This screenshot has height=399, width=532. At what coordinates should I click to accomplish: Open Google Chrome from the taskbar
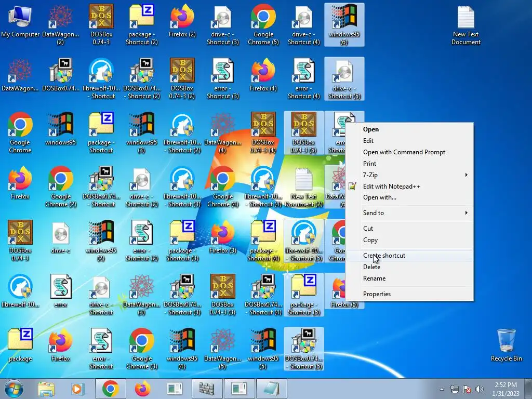(110, 389)
